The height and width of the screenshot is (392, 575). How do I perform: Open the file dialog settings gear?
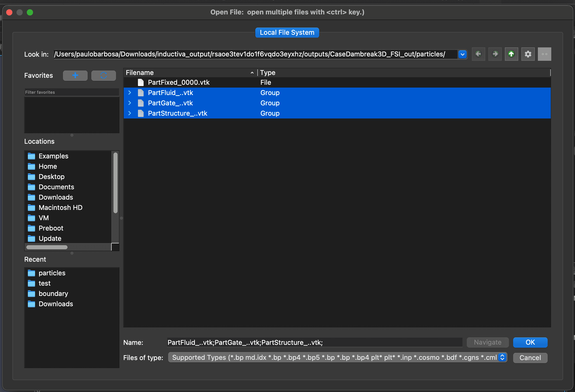528,54
